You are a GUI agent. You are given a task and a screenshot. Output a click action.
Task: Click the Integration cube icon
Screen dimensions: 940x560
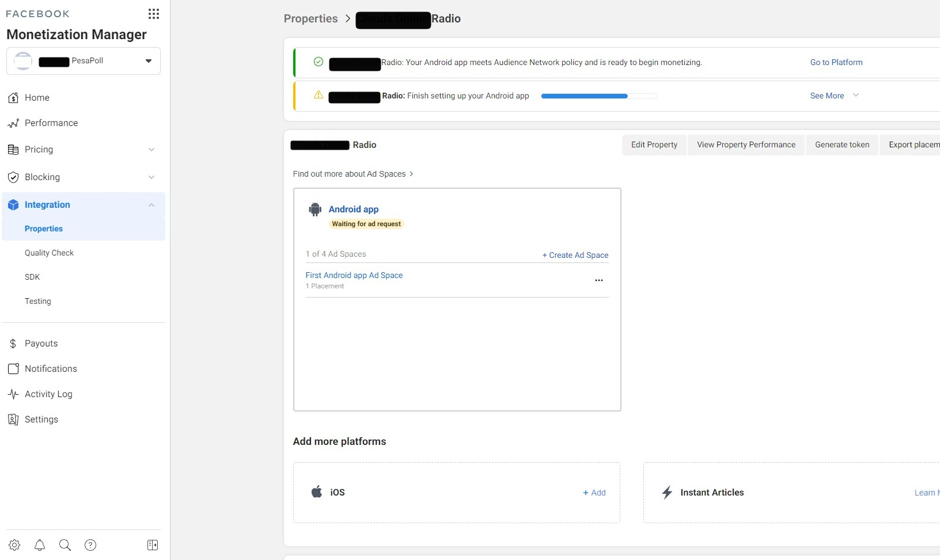[x=13, y=205]
